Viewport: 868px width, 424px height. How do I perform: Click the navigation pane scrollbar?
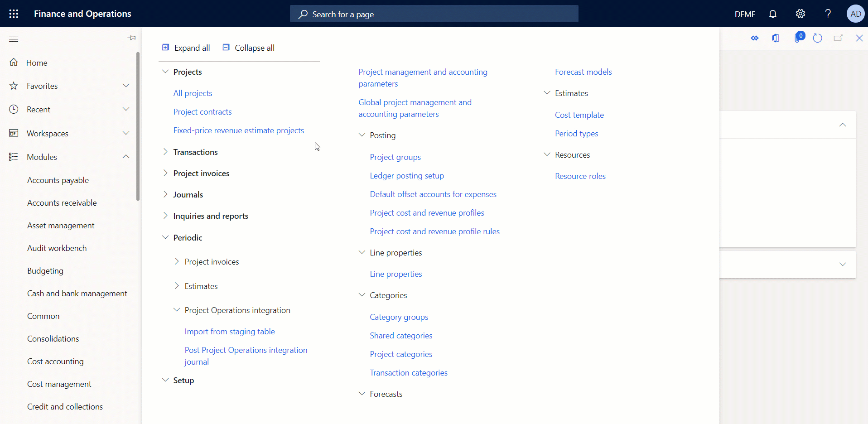[x=138, y=126]
